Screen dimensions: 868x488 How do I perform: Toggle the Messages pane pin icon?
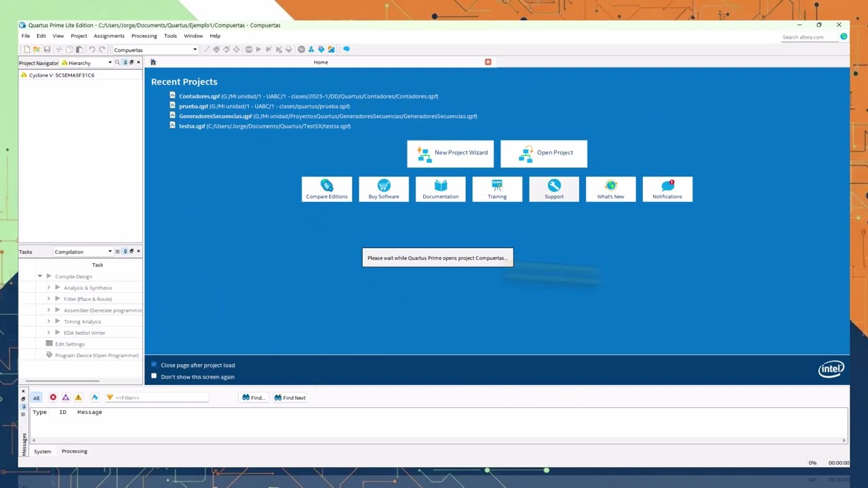[x=23, y=407]
